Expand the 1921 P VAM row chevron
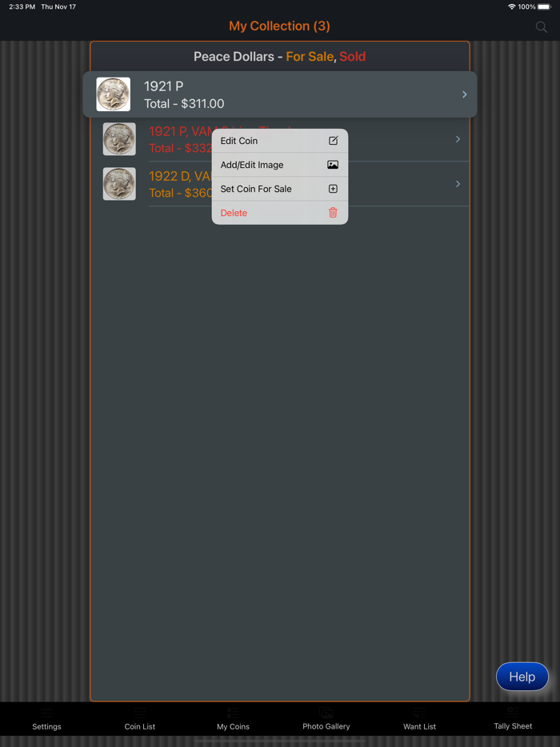560x747 pixels. click(458, 139)
